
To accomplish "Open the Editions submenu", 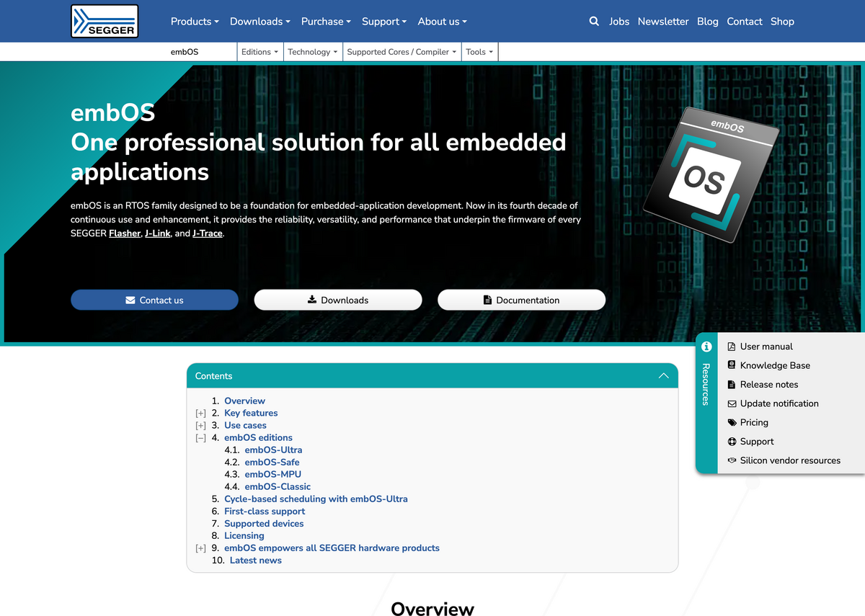I will (259, 52).
